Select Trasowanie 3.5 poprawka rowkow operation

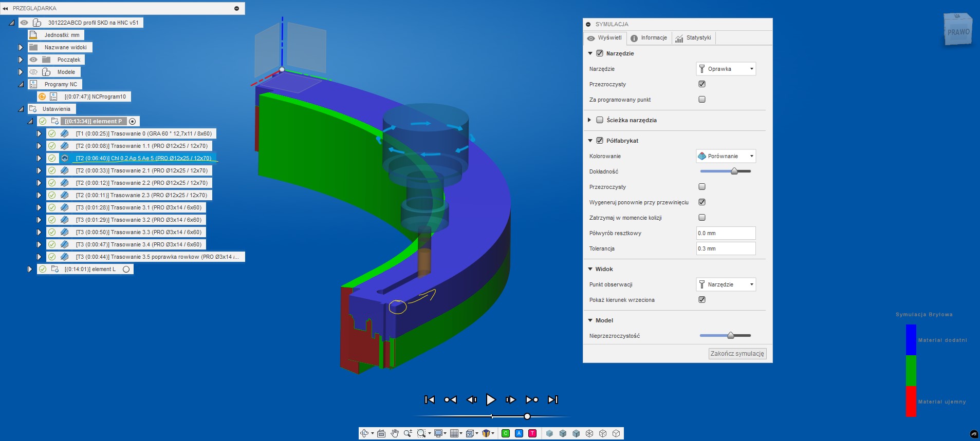(157, 257)
